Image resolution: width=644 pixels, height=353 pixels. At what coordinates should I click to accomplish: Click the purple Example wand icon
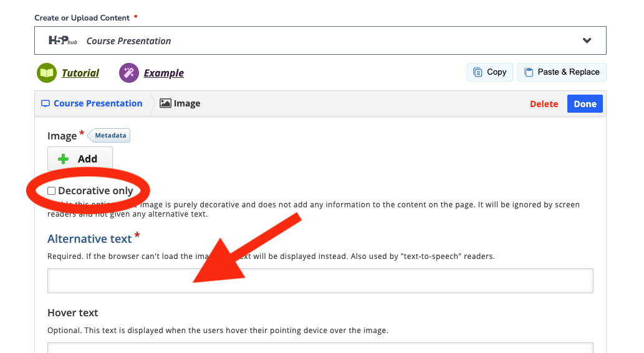point(129,73)
